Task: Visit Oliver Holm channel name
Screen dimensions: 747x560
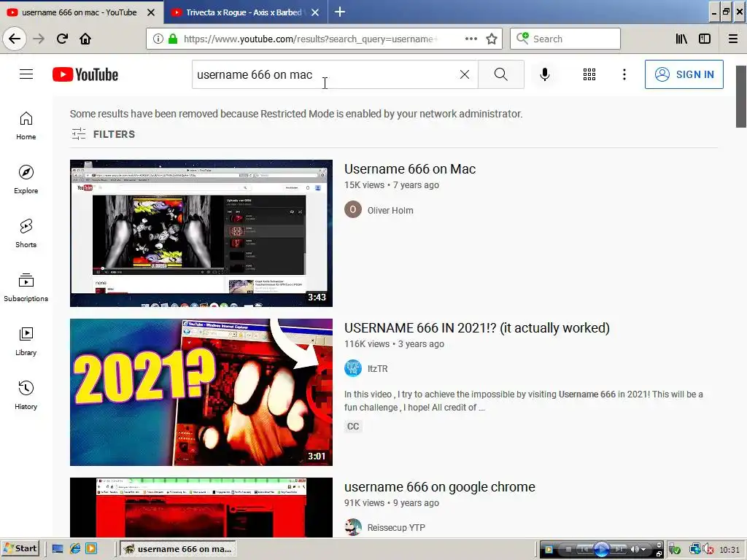Action: (x=390, y=211)
